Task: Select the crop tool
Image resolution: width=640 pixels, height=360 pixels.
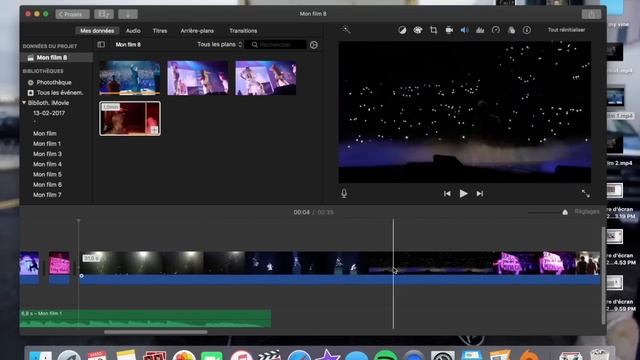Action: point(433,30)
